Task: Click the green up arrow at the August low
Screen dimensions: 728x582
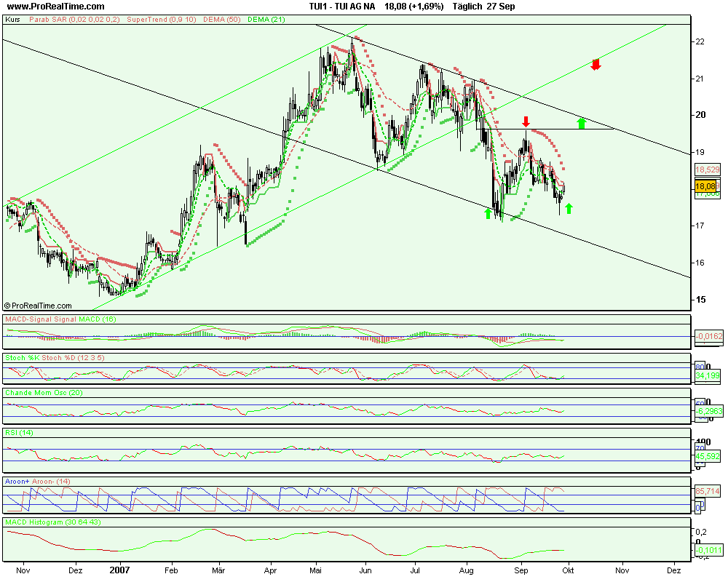Action: tap(488, 213)
